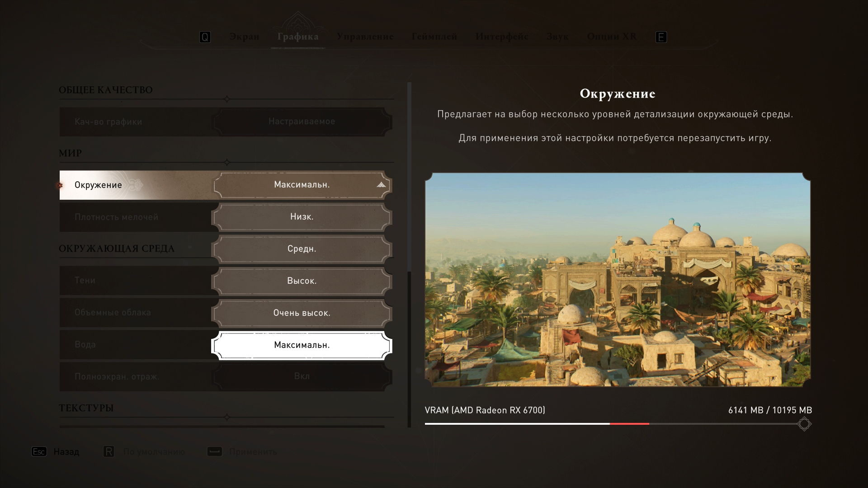Click the diamond marker at VRAM bar end

pyautogui.click(x=804, y=424)
